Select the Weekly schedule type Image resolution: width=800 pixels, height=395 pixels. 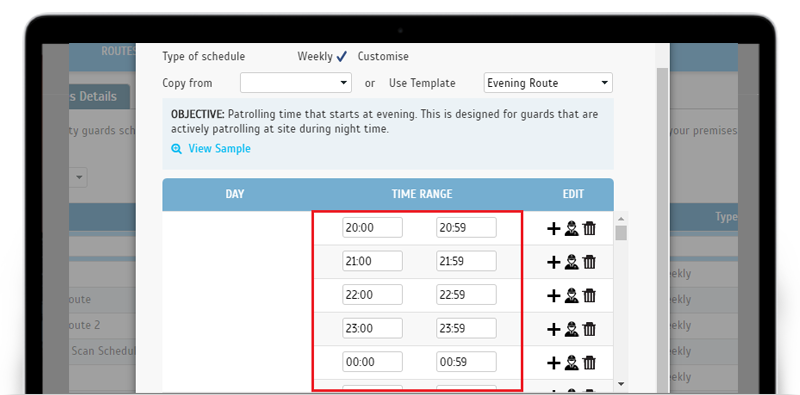[x=322, y=56]
